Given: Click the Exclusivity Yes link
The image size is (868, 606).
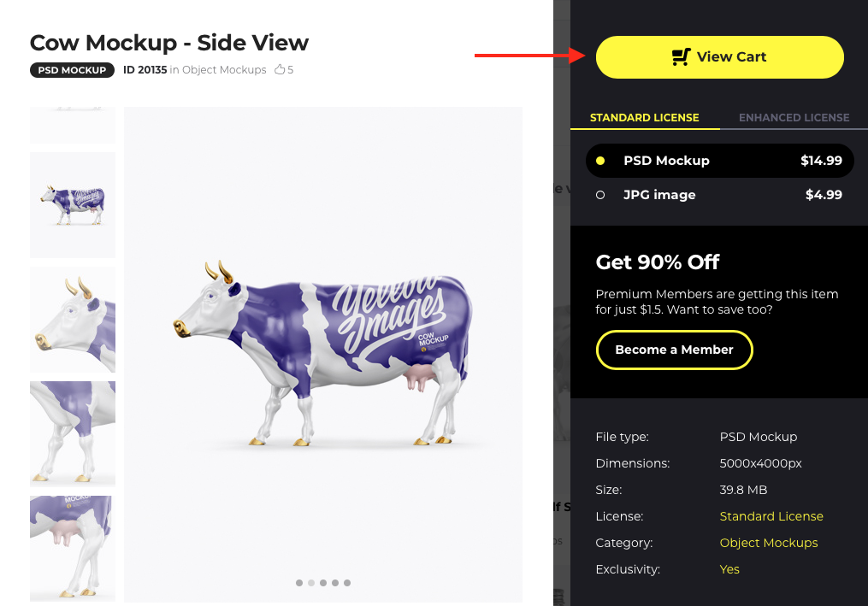Looking at the screenshot, I should [x=729, y=569].
